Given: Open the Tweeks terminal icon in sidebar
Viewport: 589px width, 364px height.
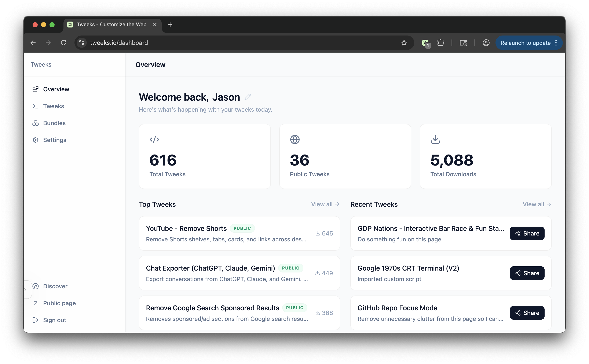Looking at the screenshot, I should click(36, 106).
